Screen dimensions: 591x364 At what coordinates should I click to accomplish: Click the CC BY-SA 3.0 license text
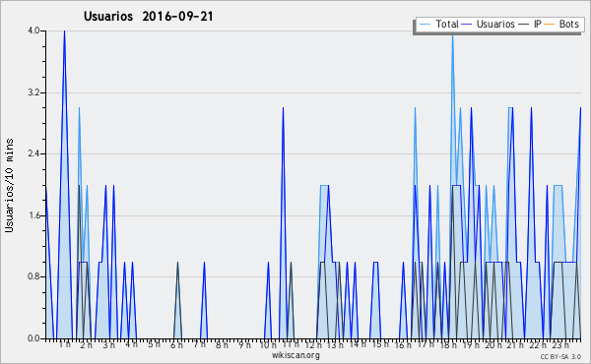pyautogui.click(x=560, y=357)
